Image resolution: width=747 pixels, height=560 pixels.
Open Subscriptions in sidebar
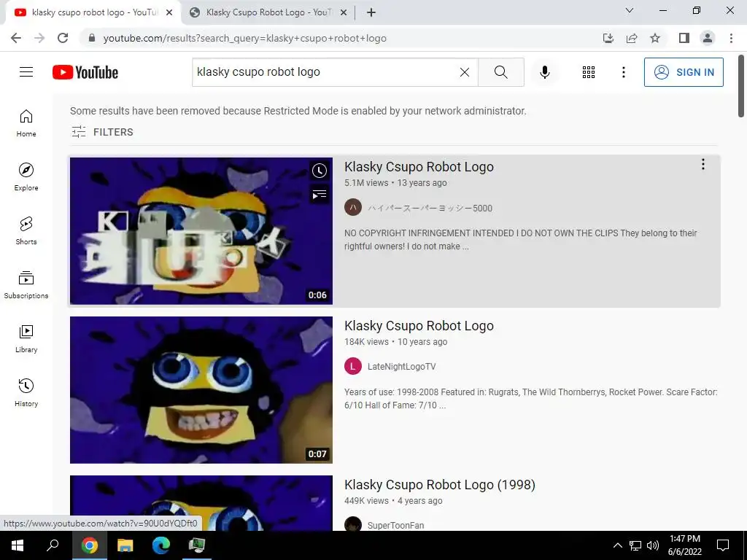click(26, 285)
